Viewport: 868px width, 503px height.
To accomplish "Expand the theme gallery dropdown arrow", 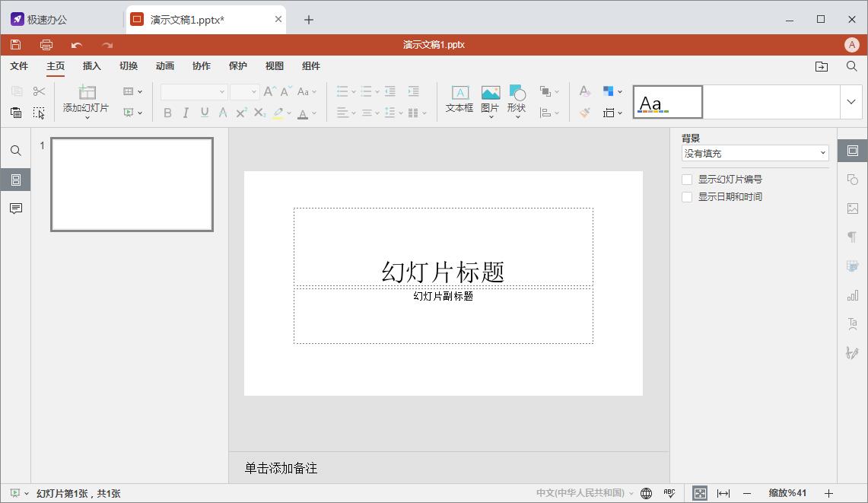I will point(851,102).
